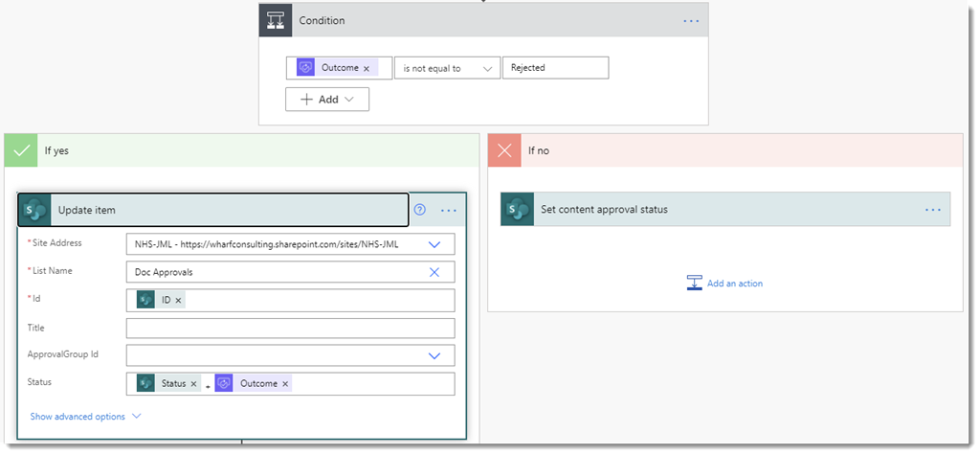This screenshot has height=455, width=980.
Task: Open the Condition card ellipsis menu
Action: (691, 20)
